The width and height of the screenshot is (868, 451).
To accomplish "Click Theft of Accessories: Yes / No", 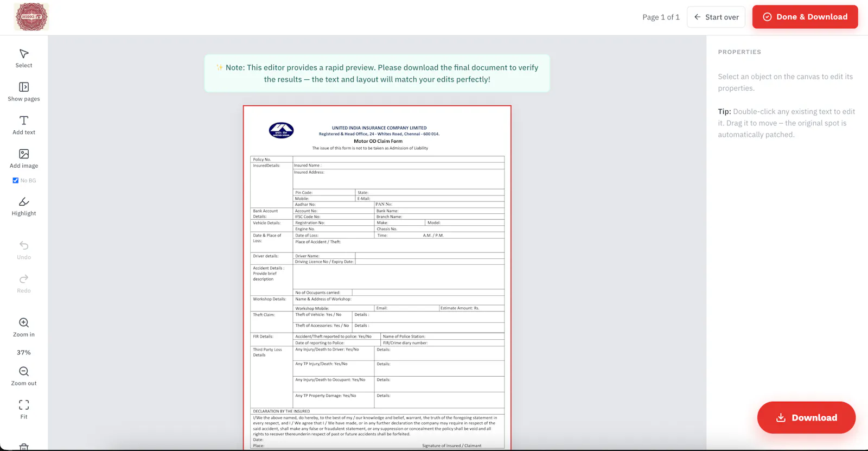I will [322, 326].
